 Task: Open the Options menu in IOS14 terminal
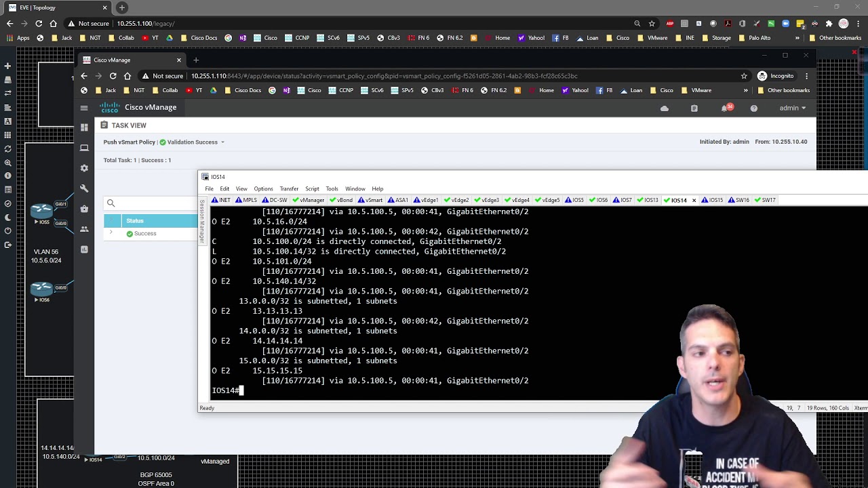pos(263,189)
